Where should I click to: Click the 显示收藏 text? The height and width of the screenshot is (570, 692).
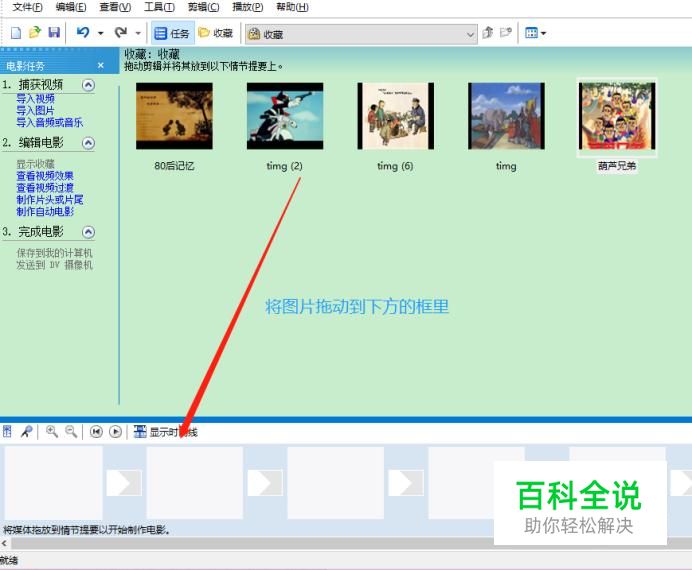point(35,164)
